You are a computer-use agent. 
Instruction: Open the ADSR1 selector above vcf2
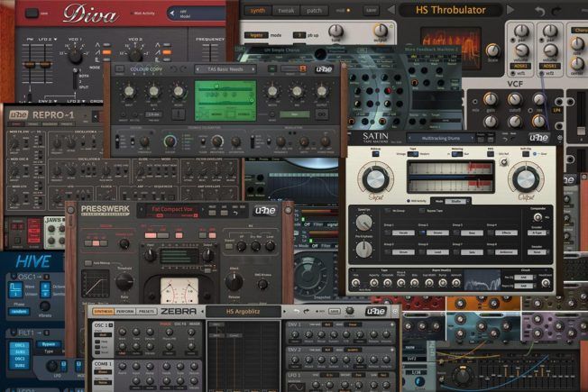click(549, 66)
